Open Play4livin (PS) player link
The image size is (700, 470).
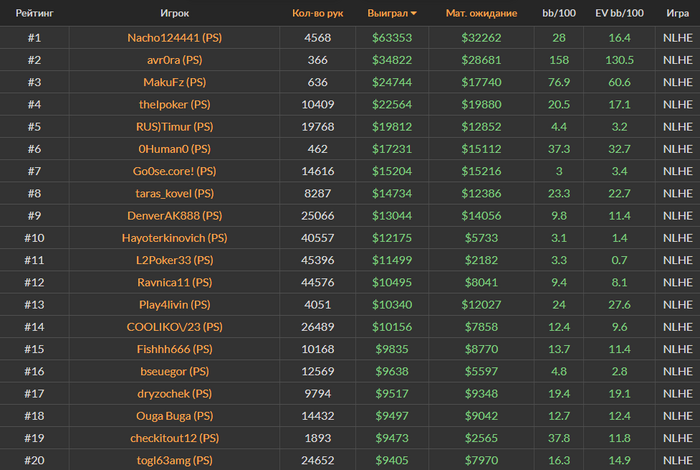click(174, 304)
